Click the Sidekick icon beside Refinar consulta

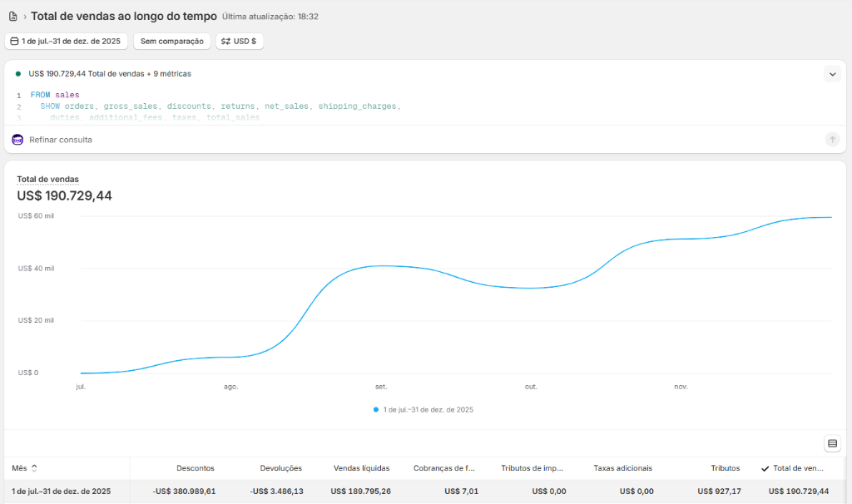pos(17,140)
